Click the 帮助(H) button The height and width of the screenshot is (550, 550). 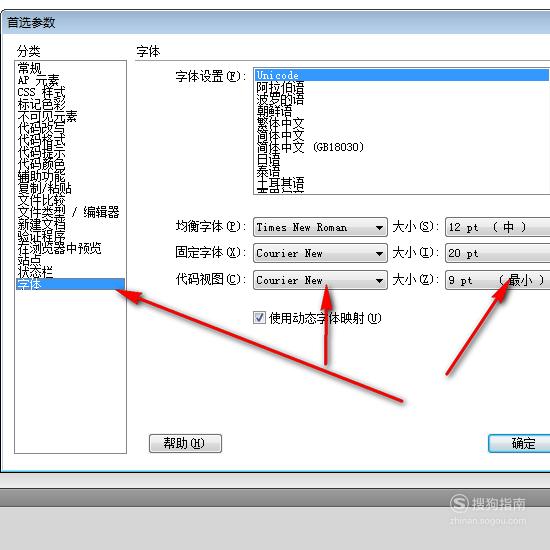(x=185, y=443)
